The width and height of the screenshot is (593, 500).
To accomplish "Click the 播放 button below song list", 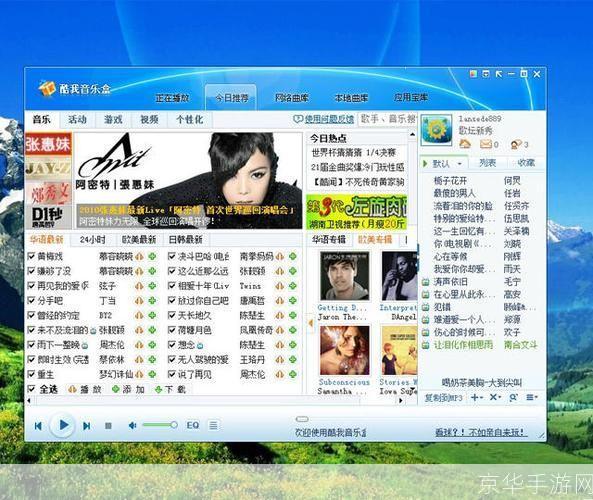I will pyautogui.click(x=85, y=390).
